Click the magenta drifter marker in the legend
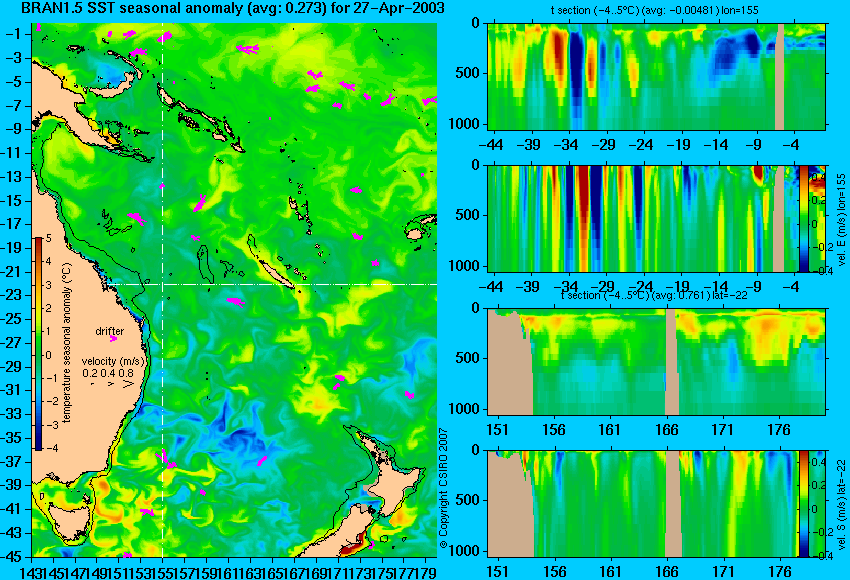The height and width of the screenshot is (580, 850). [x=113, y=339]
